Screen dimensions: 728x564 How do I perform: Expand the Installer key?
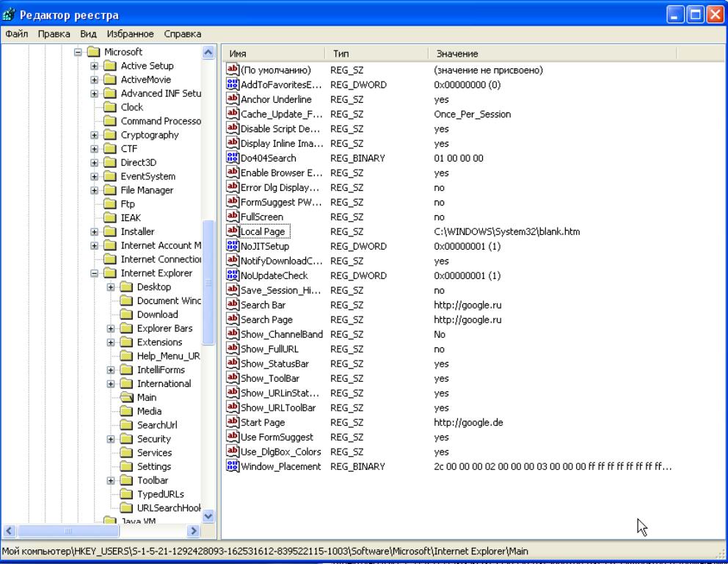94,232
